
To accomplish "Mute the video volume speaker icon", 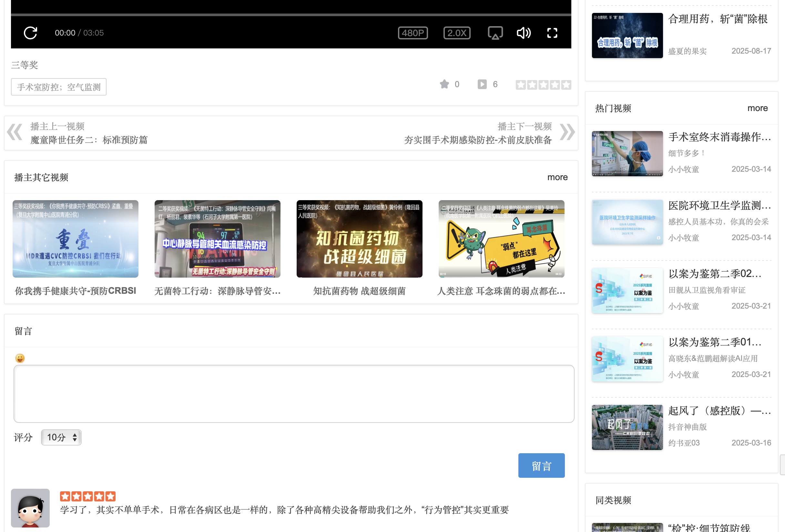I will tap(523, 33).
